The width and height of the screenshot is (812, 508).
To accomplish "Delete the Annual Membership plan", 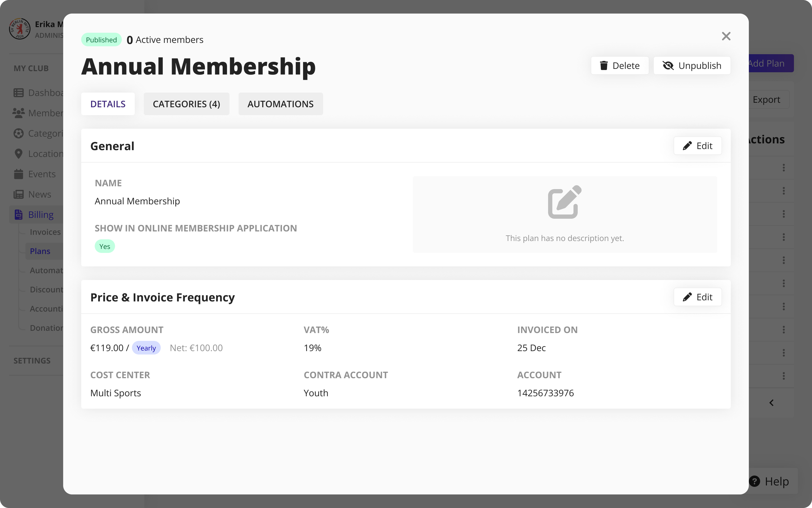I will pos(620,65).
